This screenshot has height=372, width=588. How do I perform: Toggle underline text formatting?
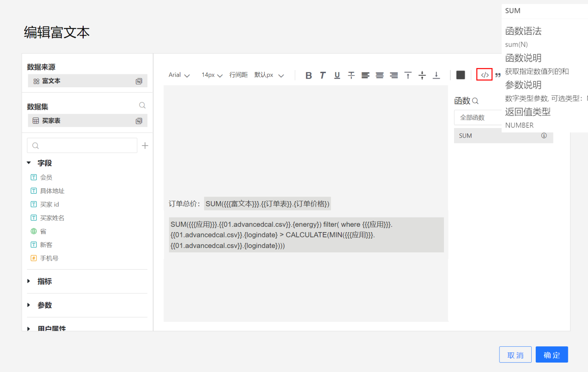tap(337, 75)
